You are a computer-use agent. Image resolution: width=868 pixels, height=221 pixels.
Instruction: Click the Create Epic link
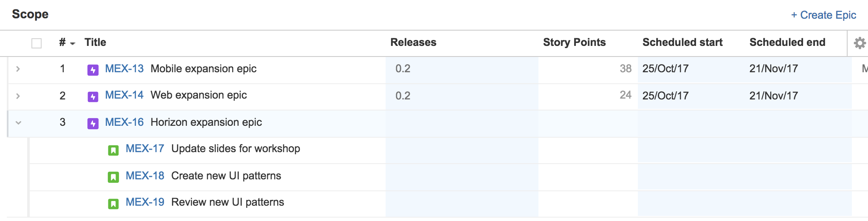[823, 15]
